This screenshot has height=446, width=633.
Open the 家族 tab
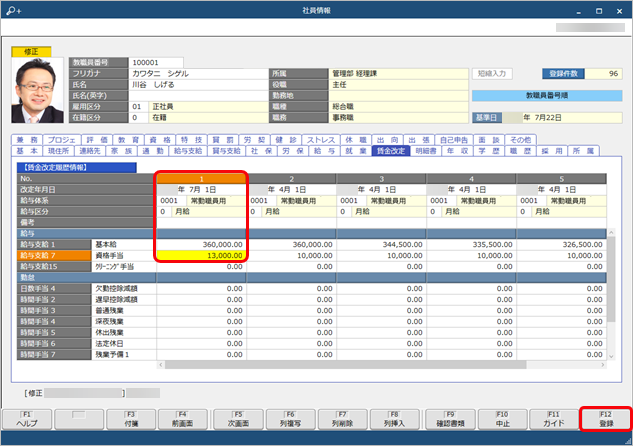coord(122,151)
